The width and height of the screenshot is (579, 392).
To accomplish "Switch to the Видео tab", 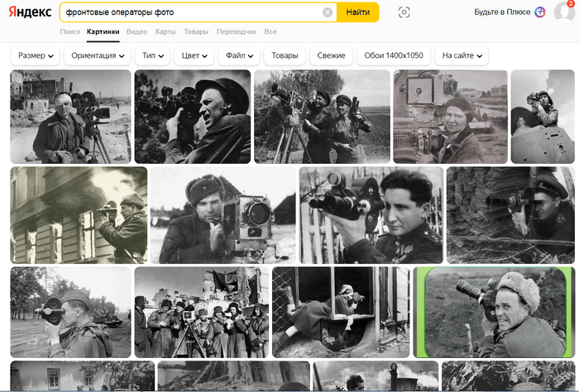I will [x=137, y=31].
